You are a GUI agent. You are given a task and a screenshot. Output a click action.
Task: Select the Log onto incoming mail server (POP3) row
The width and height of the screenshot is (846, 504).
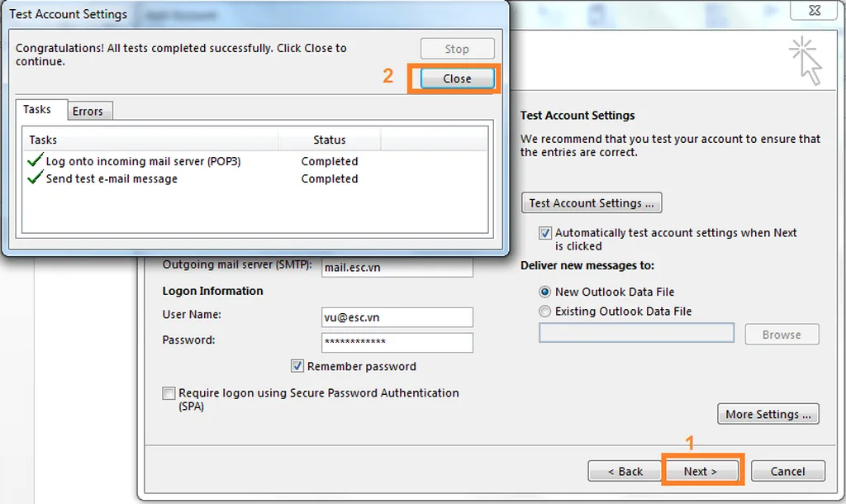(254, 161)
